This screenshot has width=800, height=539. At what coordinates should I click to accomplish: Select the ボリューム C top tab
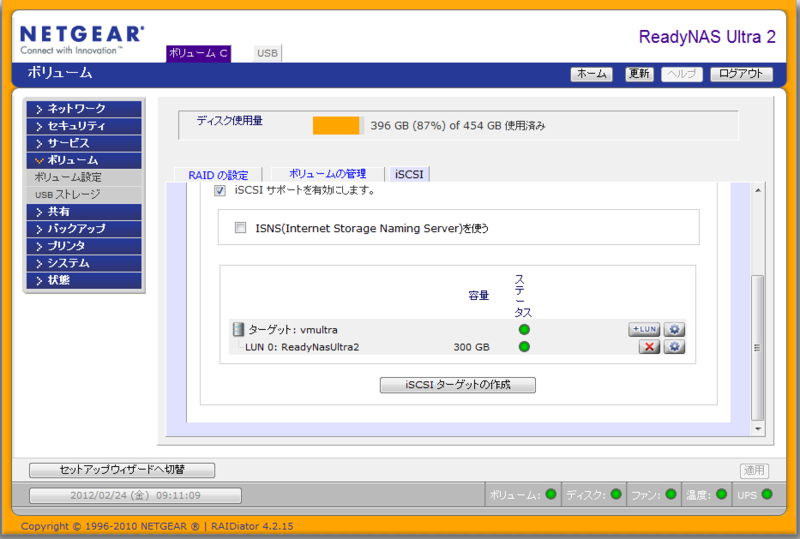tap(198, 53)
